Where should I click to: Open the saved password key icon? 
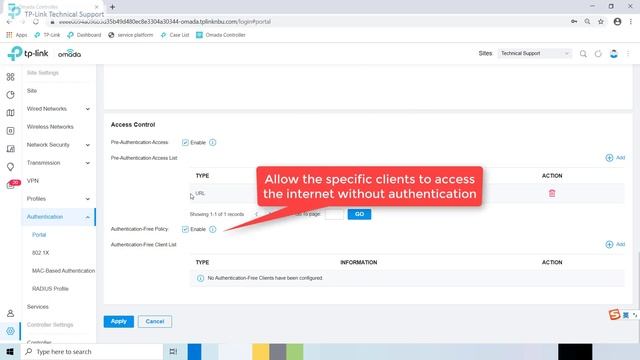point(574,22)
